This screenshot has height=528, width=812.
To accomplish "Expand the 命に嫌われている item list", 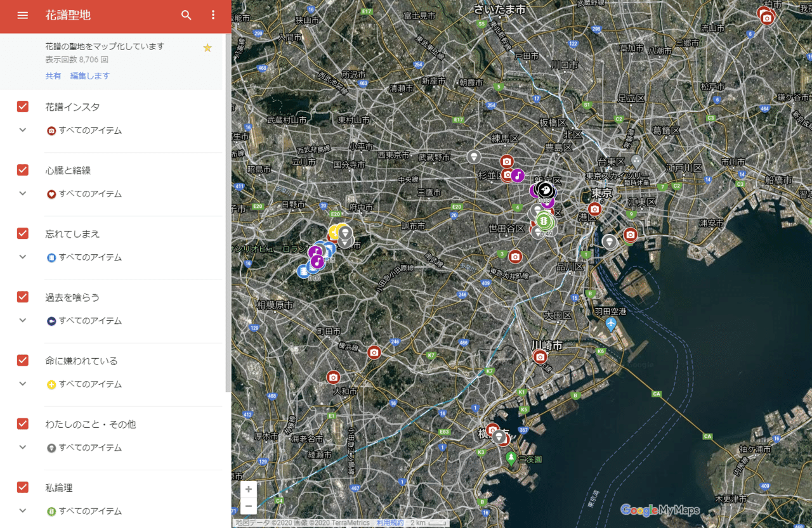I will (x=23, y=383).
